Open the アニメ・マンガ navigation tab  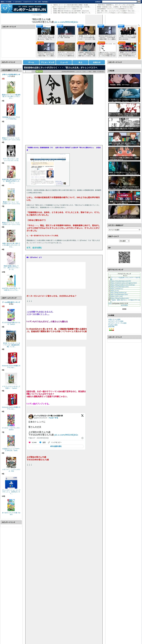click(48, 62)
